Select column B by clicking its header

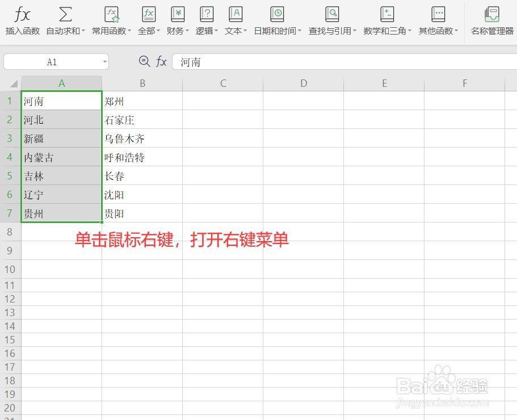142,83
